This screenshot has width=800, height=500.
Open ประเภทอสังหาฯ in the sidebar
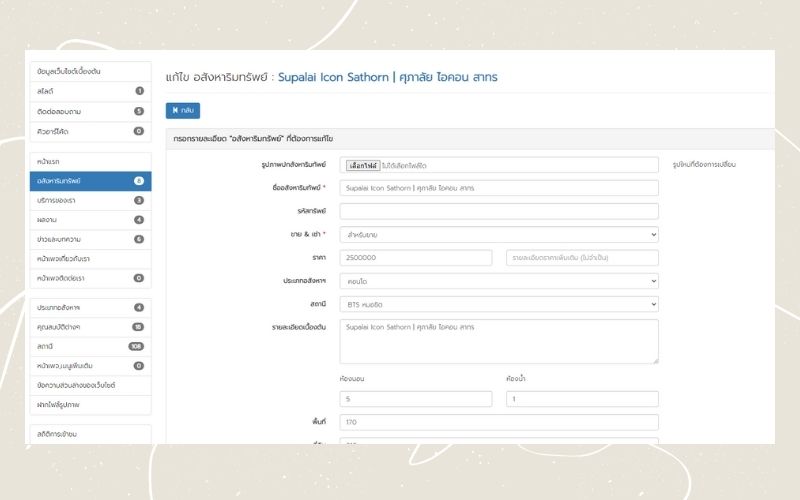[91, 308]
